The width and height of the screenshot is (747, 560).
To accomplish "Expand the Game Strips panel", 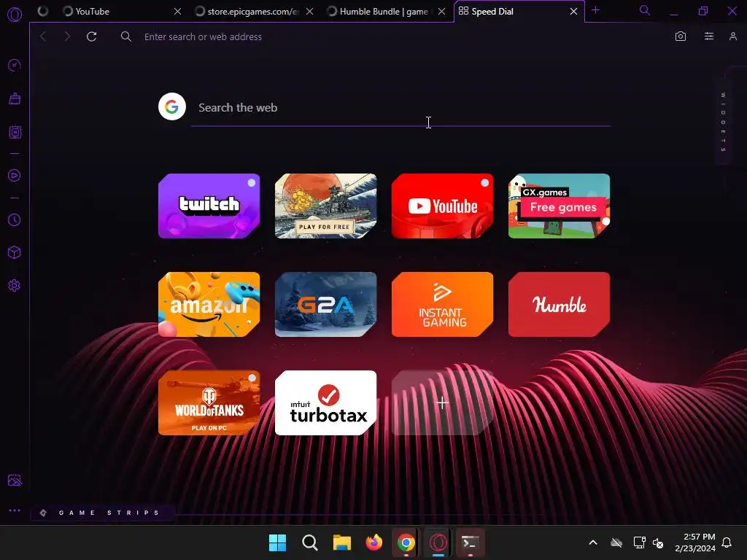I will click(x=102, y=513).
